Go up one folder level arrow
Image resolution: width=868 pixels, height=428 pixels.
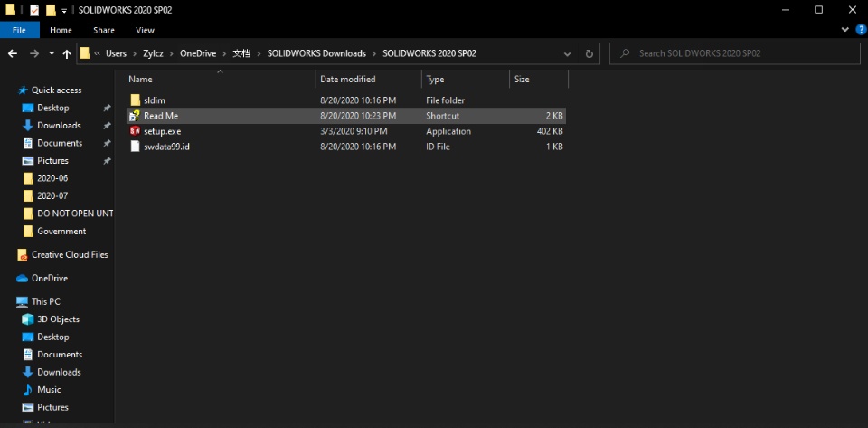pyautogui.click(x=67, y=53)
